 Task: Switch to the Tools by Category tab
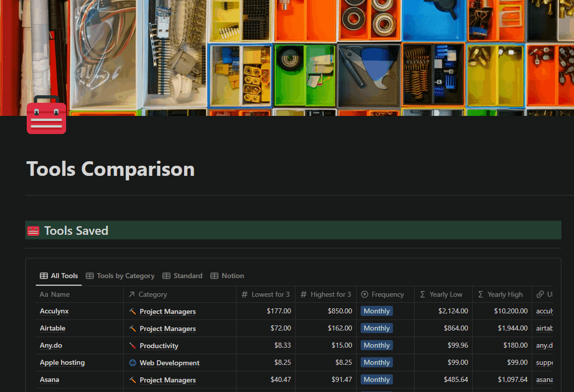[x=120, y=276]
